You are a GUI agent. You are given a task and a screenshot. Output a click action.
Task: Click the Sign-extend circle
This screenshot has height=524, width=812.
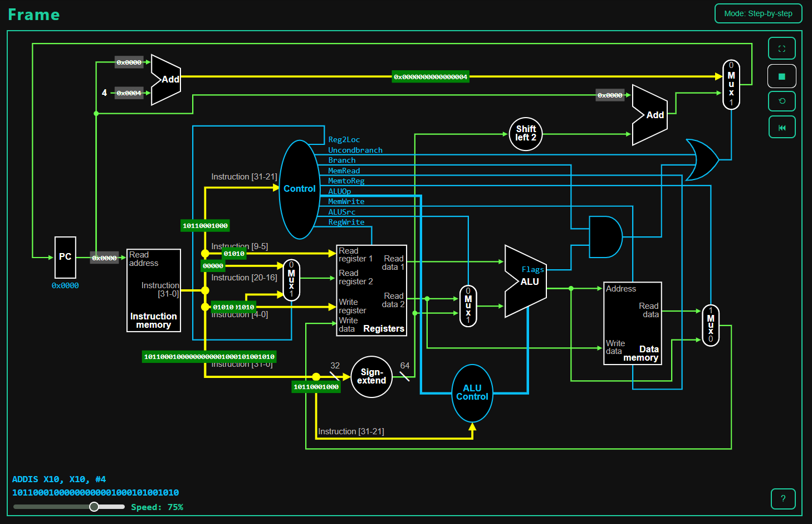point(371,377)
